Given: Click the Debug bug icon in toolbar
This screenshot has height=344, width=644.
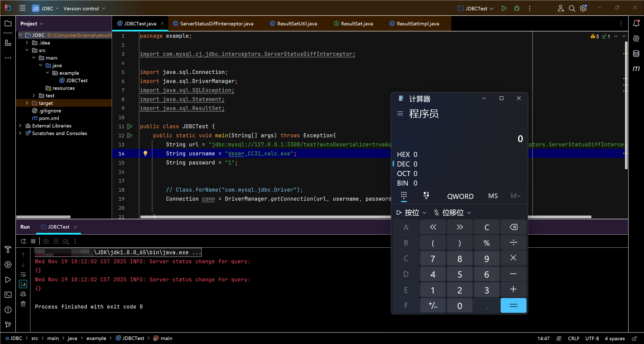Looking at the screenshot, I should [x=517, y=8].
